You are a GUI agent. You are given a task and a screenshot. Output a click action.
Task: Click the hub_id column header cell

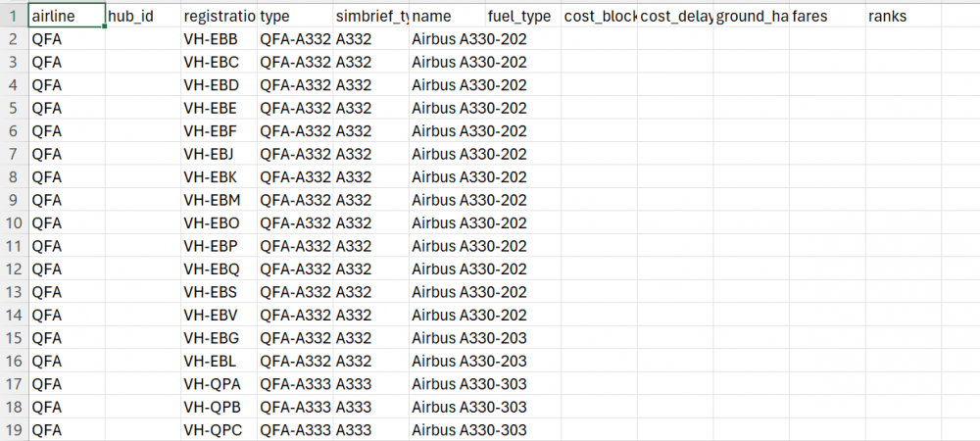click(x=142, y=17)
